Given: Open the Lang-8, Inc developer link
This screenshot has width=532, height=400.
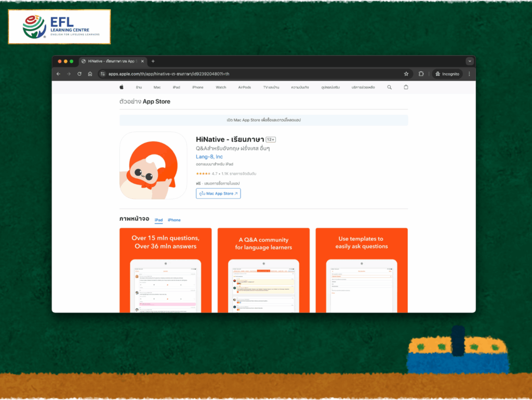Looking at the screenshot, I should coord(209,157).
